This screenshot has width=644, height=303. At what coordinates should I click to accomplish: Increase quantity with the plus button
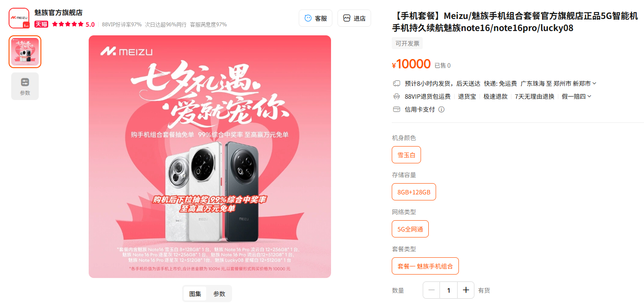466,290
